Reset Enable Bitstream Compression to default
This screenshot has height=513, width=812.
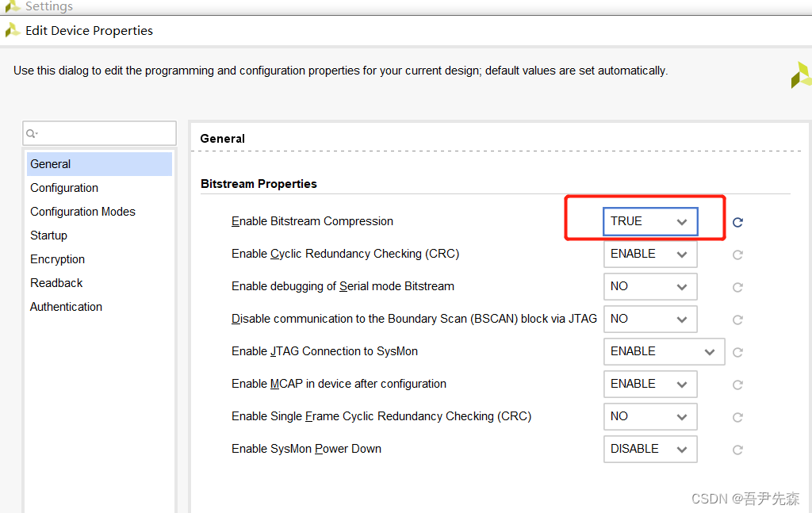click(738, 222)
